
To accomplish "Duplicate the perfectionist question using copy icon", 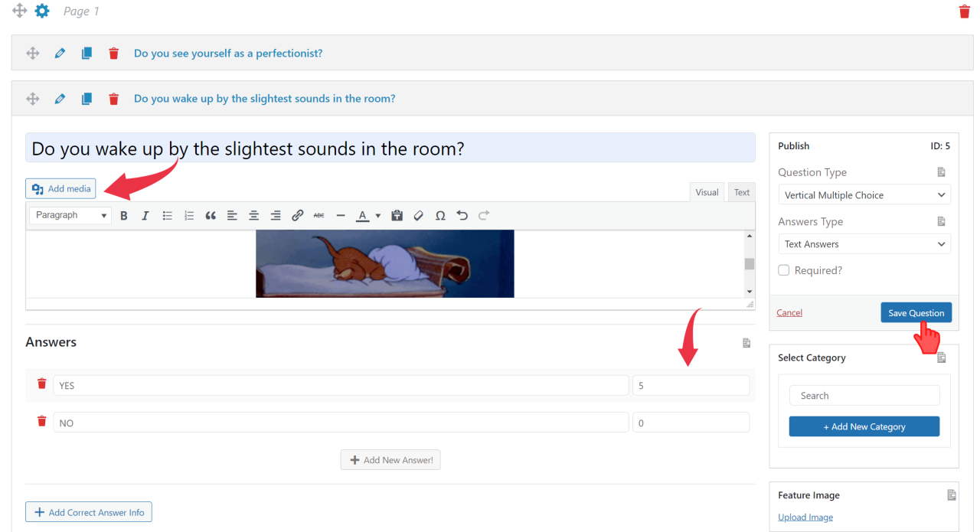I will (x=87, y=53).
